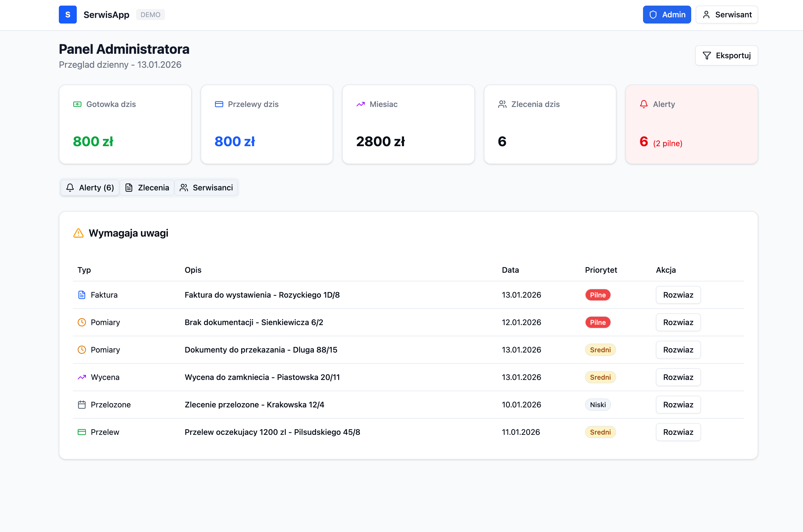Click the red bell icon on Alerty card

tap(644, 104)
